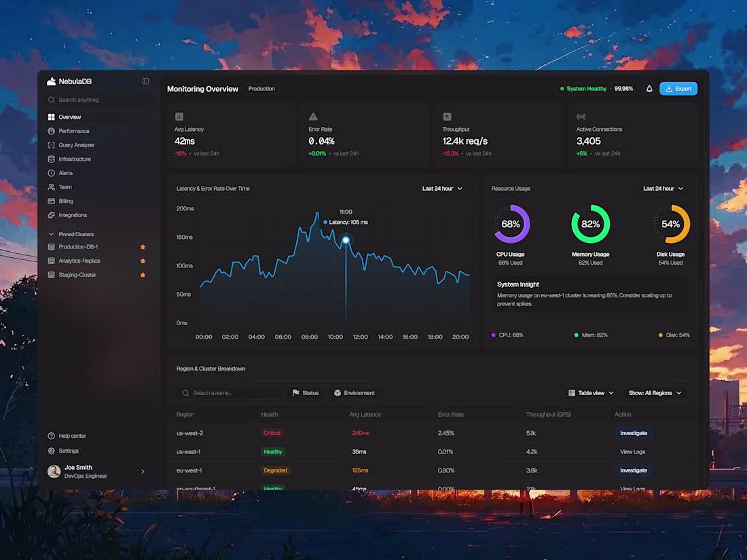Toggle the Disk: 54% legend entry

[x=674, y=335]
